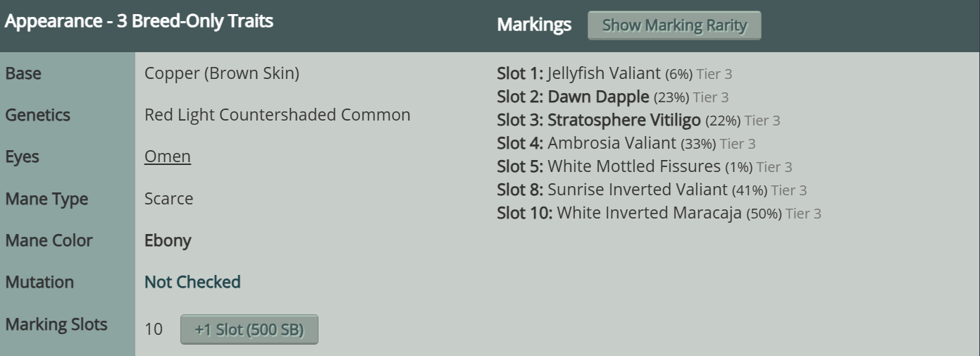The height and width of the screenshot is (356, 980).
Task: Open the Omen eyes link
Action: click(168, 156)
